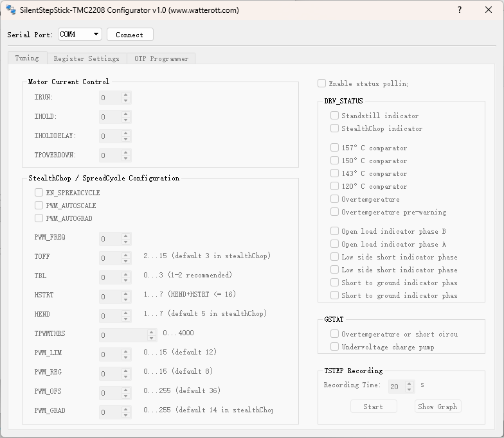Click the TOFF value field
Screen dimensions: 504x438
111,258
